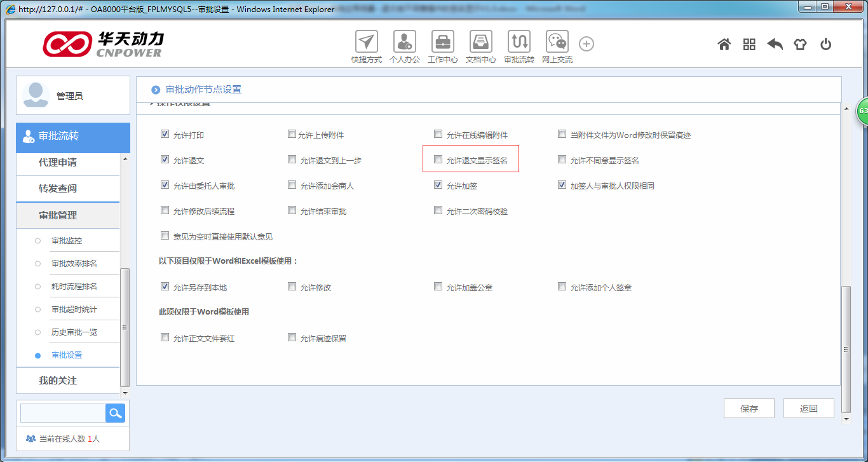868x462 pixels.
Task: Uncheck the 允许打印 checkbox
Action: click(x=165, y=135)
